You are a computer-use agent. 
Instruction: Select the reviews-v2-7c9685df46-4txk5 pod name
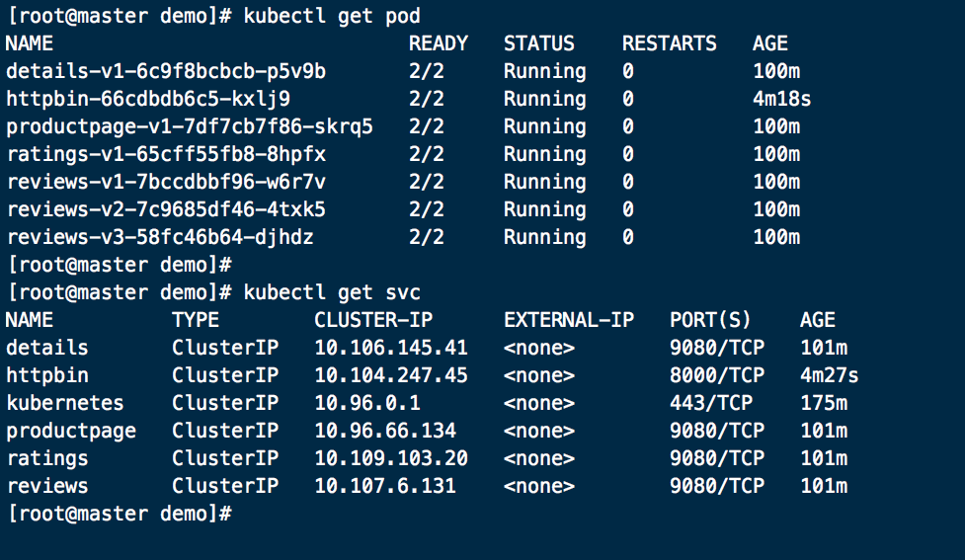[166, 209]
